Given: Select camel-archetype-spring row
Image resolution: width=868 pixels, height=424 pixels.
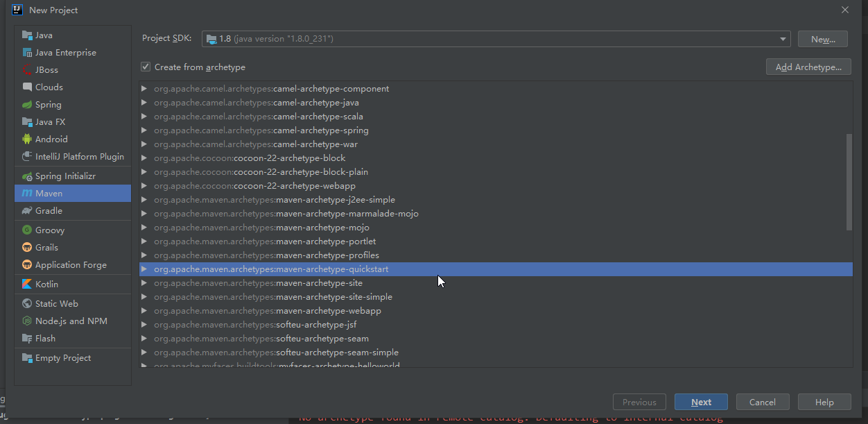Looking at the screenshot, I should click(496, 130).
